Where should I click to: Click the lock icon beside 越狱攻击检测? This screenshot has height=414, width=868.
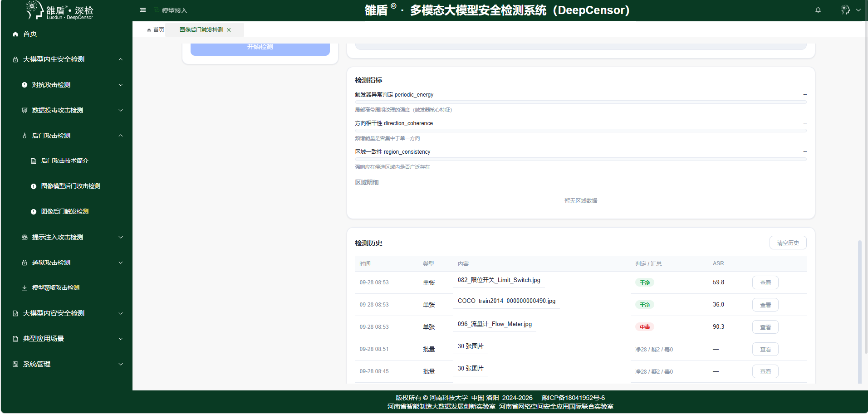coord(25,263)
